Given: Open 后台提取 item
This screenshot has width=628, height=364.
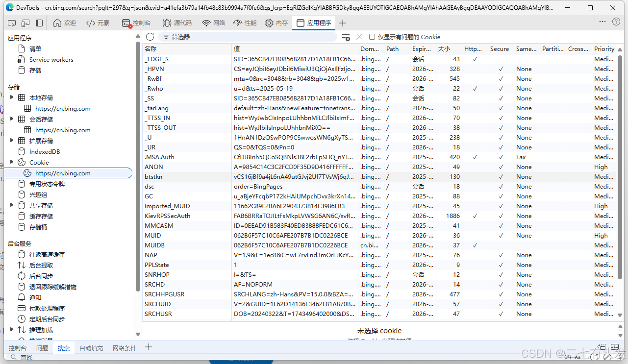Looking at the screenshot, I should 41,265.
